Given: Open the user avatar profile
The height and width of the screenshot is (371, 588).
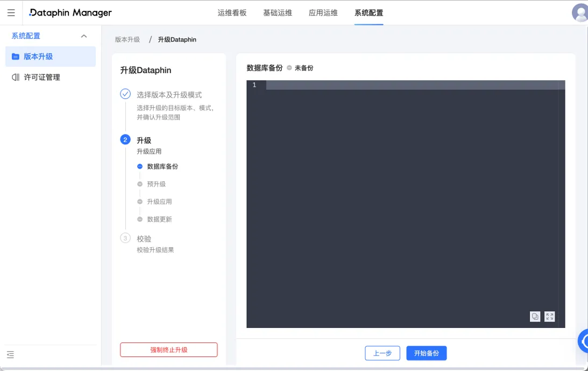Looking at the screenshot, I should tap(580, 13).
